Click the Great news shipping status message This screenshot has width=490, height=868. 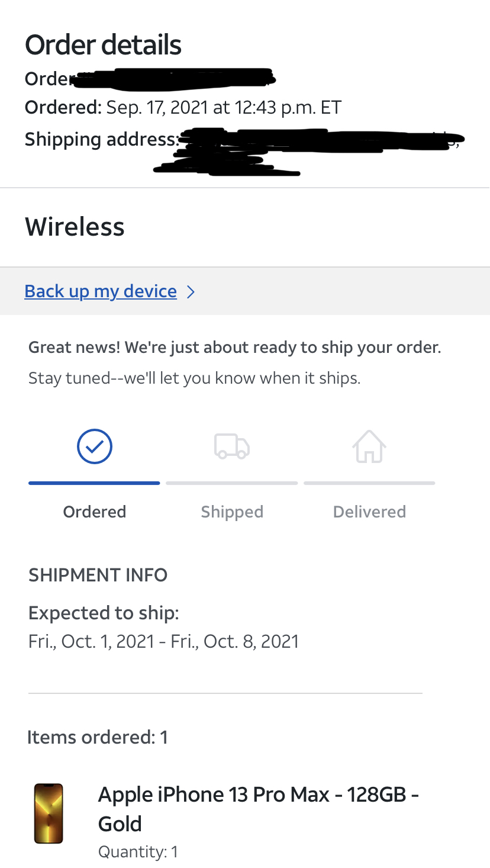235,348
